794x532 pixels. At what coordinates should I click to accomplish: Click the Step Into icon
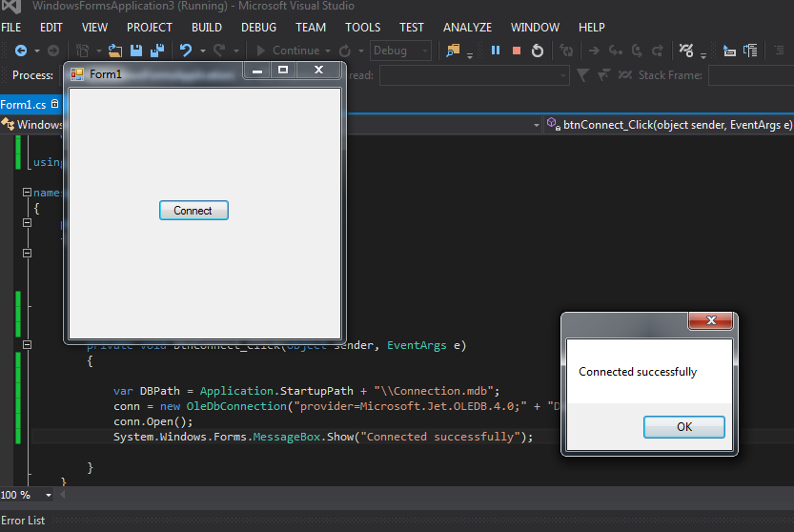pos(615,51)
